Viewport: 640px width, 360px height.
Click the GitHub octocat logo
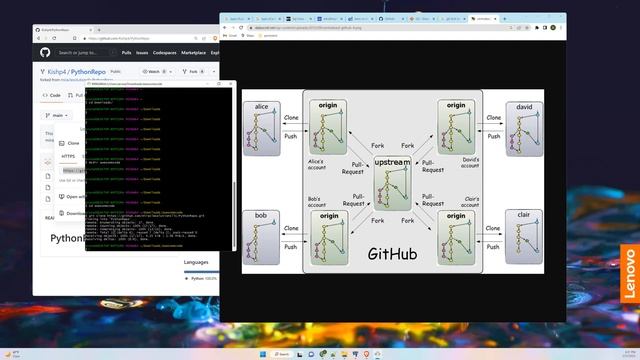point(45,52)
